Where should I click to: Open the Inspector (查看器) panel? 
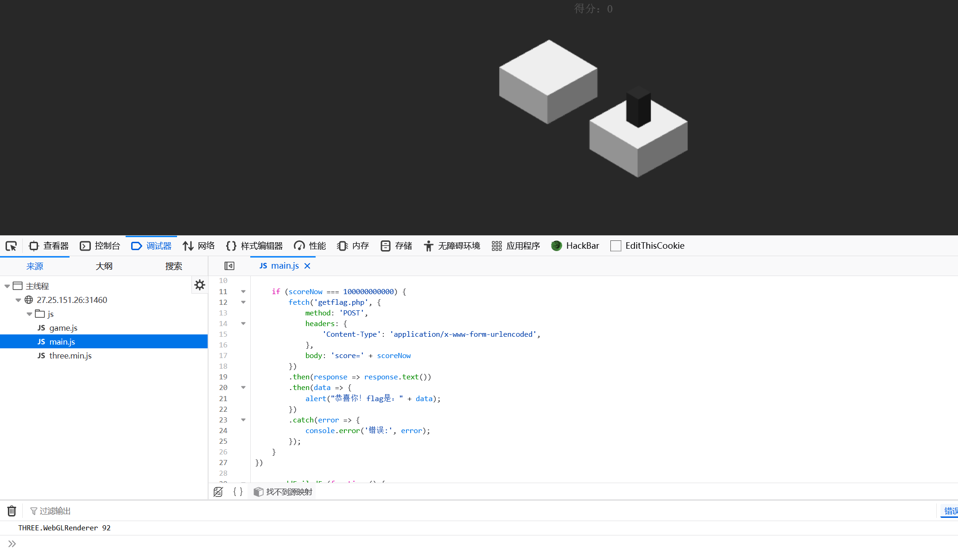pos(49,246)
